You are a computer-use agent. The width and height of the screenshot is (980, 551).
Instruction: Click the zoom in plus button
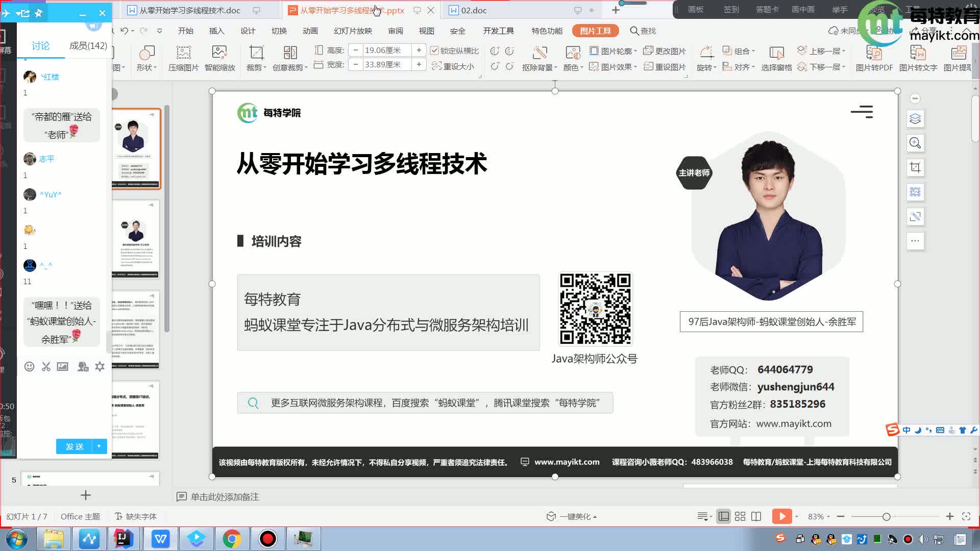(x=950, y=516)
